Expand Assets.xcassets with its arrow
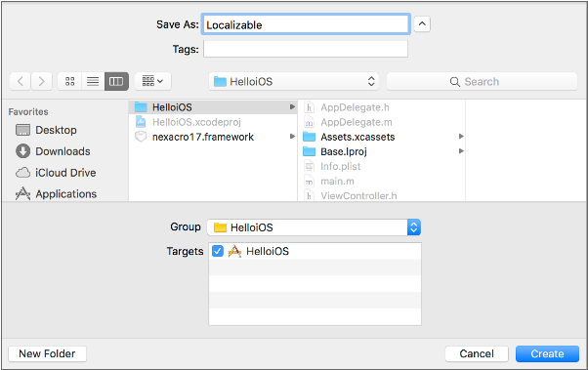This screenshot has height=370, width=588. tap(461, 137)
